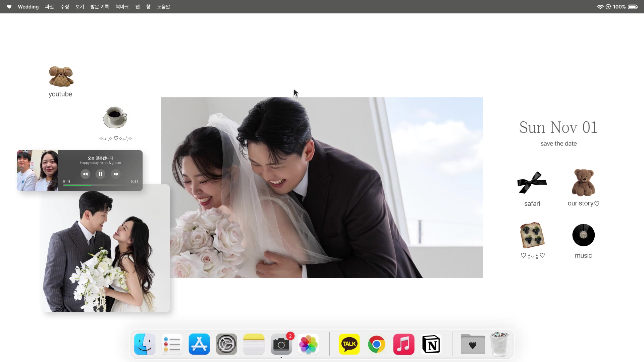644x362 pixels.
Task: Open the Trash in the dock
Action: tap(500, 344)
